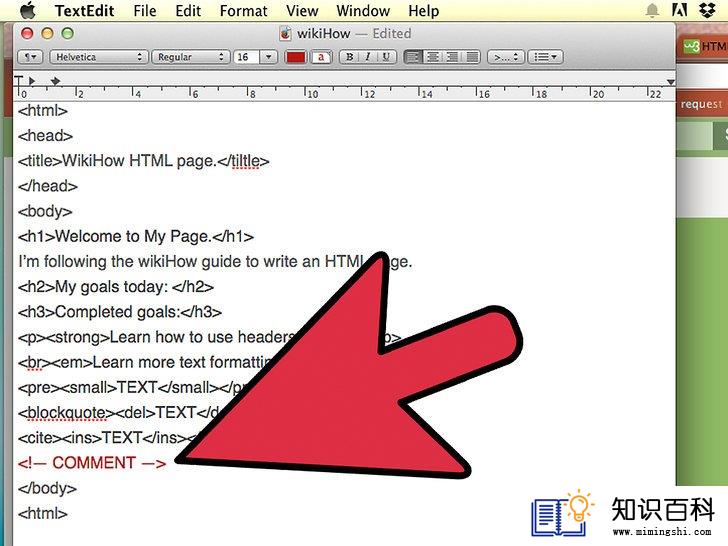Screen dimensions: 728x546
Task: Click the pre small TEXT line
Action: (x=134, y=387)
